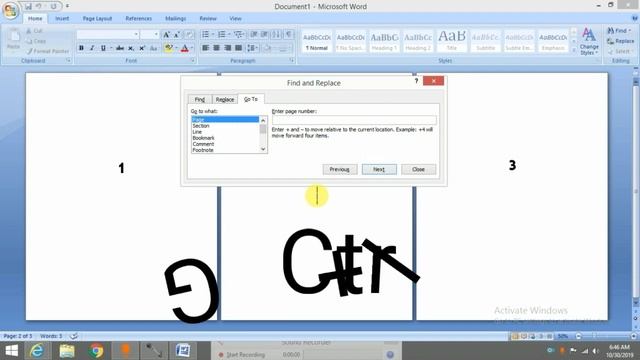Open the font size dropdown
The height and width of the screenshot is (360, 640).
156,35
